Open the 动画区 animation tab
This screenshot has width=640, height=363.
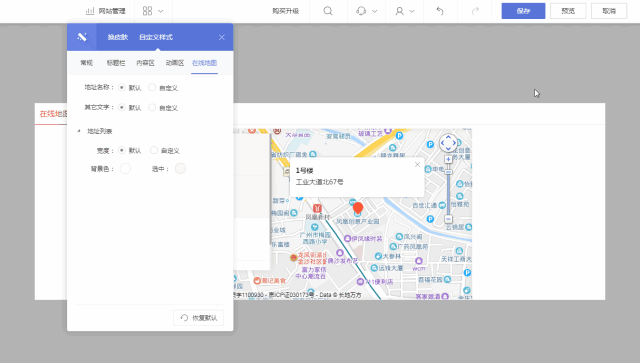175,63
